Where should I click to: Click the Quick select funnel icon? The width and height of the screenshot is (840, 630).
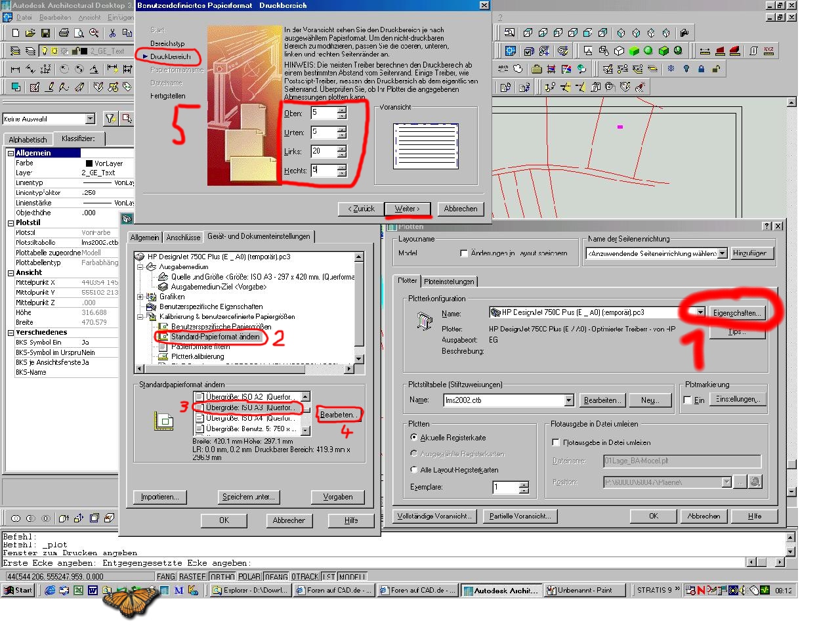click(110, 118)
